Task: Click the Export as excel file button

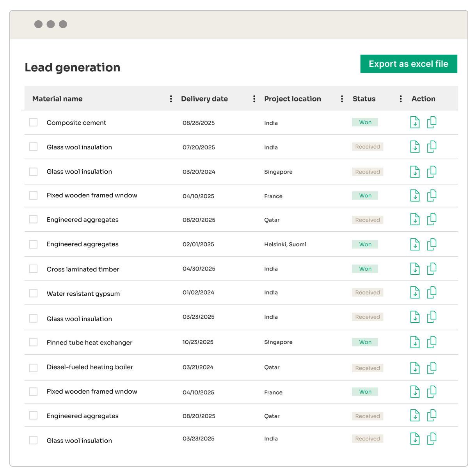Action: click(409, 64)
